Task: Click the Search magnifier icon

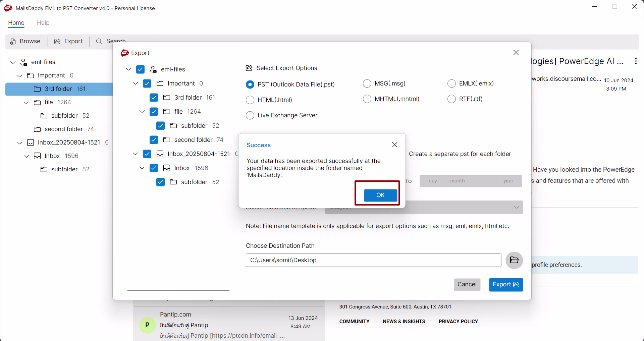Action: click(x=99, y=41)
